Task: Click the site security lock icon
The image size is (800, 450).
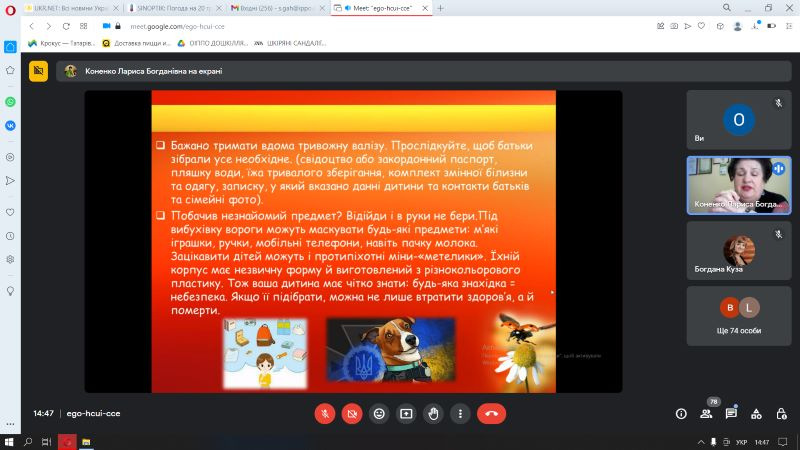Action: point(118,26)
